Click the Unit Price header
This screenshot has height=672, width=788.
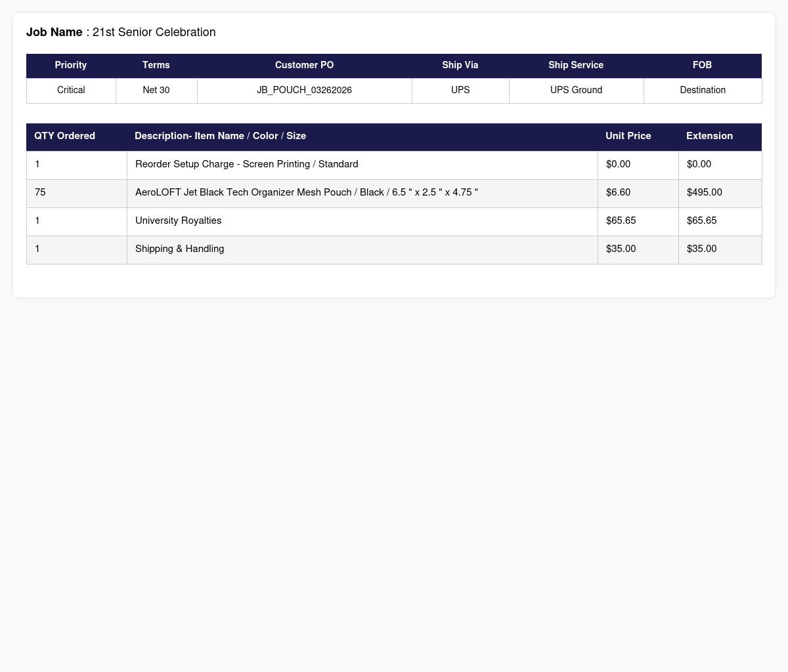point(638,136)
